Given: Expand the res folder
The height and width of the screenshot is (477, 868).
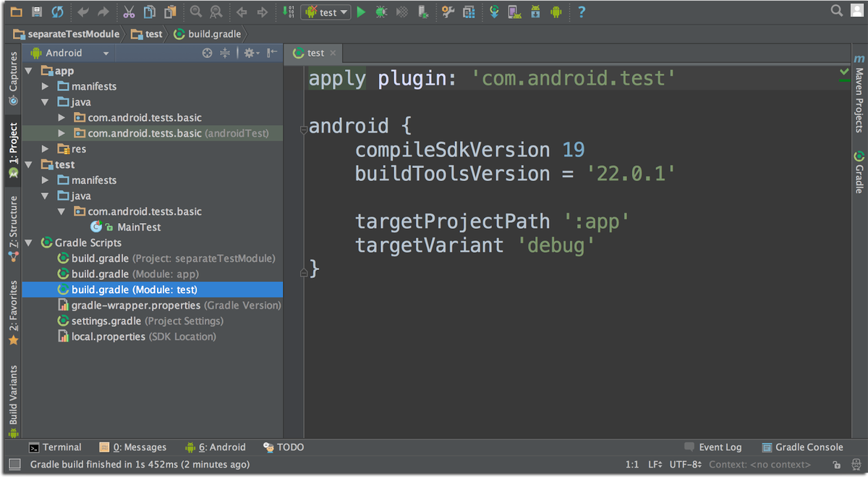Looking at the screenshot, I should (45, 149).
